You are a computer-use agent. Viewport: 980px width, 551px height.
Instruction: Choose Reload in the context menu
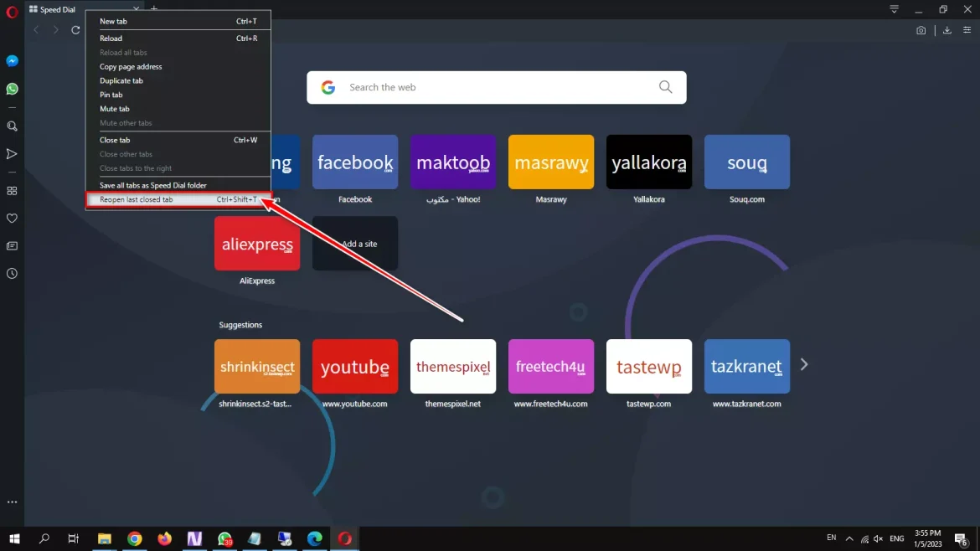pyautogui.click(x=178, y=39)
